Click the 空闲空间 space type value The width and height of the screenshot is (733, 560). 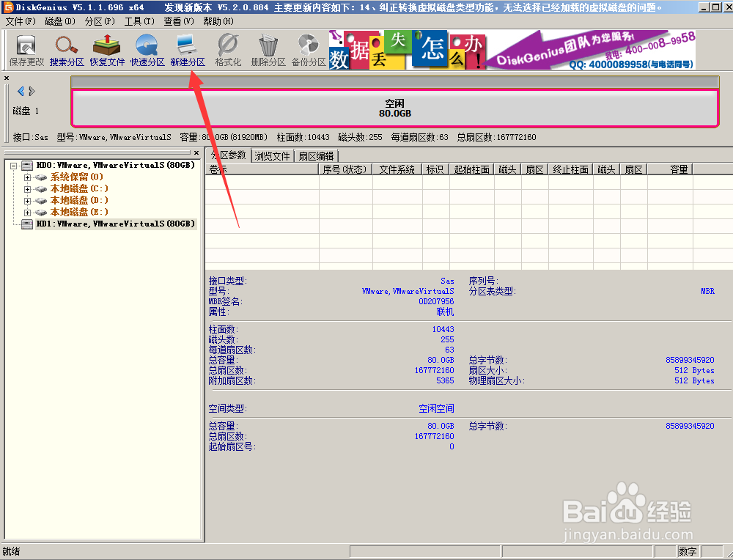tap(436, 408)
